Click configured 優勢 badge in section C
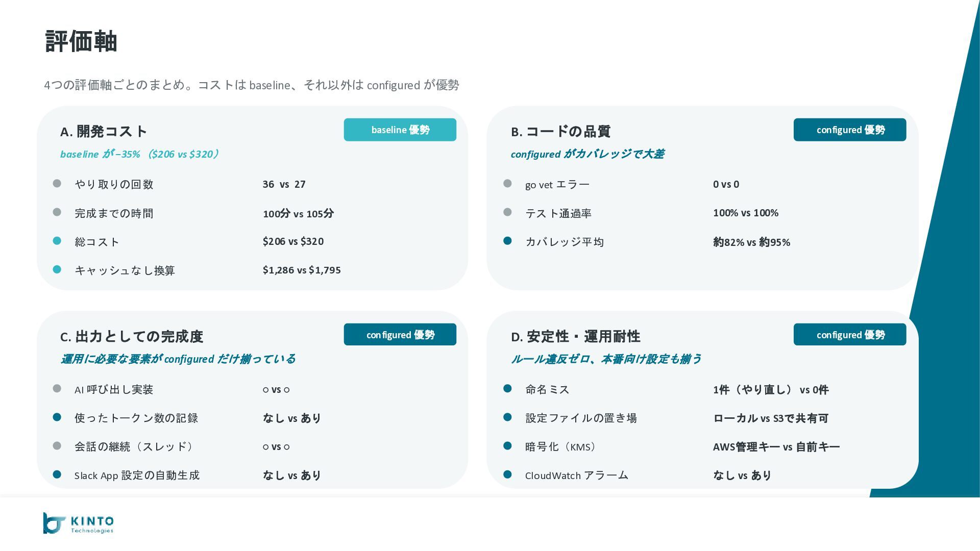This screenshot has height=551, width=980. (400, 335)
